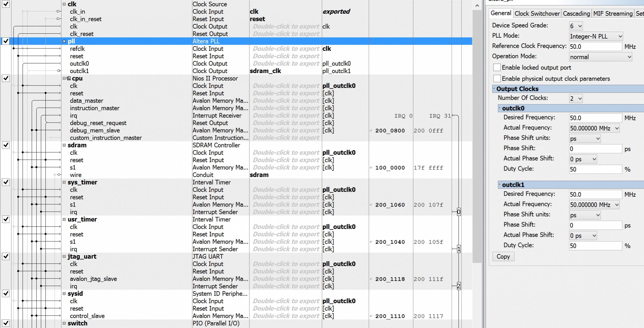Open the MIF Streaming tab
The image size is (644, 328).
613,13
